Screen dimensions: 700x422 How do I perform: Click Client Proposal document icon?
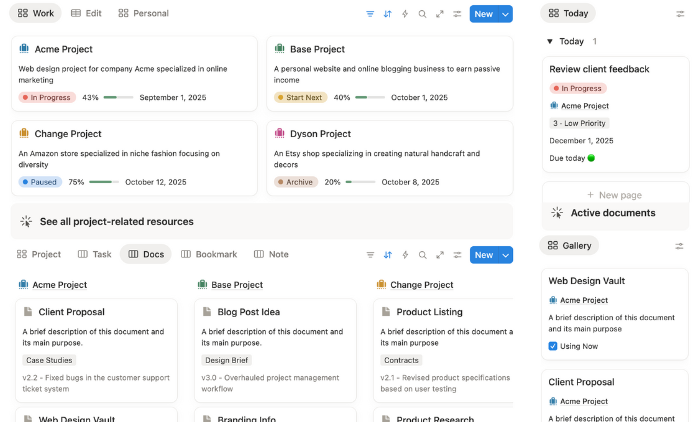pos(28,311)
